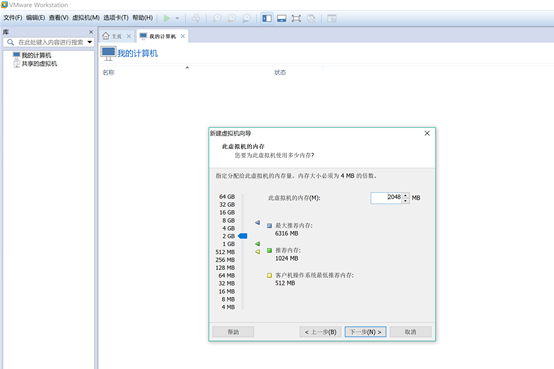The image size is (554, 369).
Task: Click the 1024 MB recommended memory value
Action: [287, 258]
